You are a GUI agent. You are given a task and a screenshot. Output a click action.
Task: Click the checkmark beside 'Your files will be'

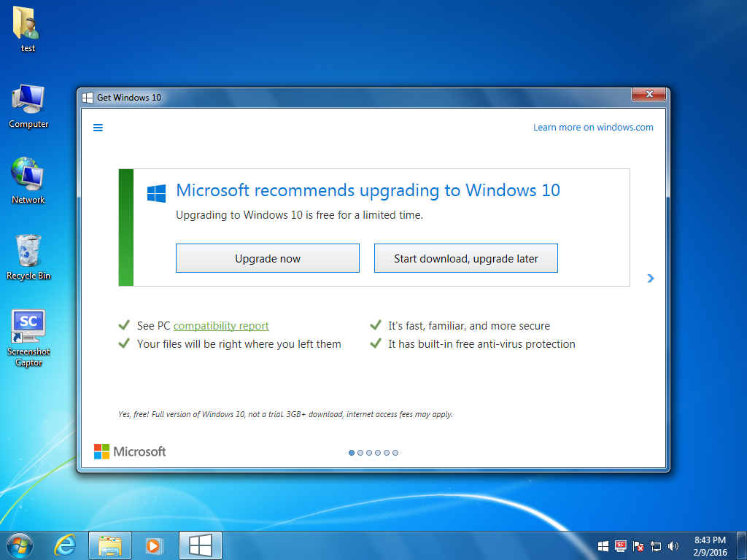124,343
